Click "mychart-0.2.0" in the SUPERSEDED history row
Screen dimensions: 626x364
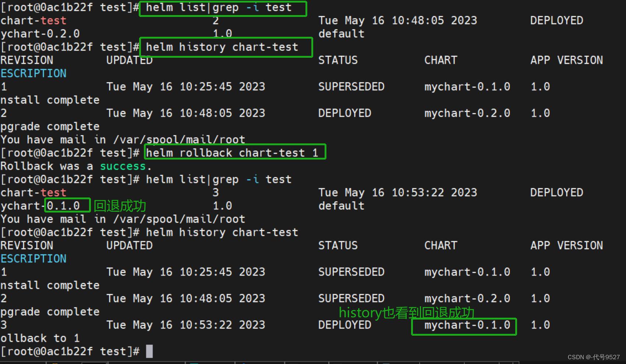467,299
